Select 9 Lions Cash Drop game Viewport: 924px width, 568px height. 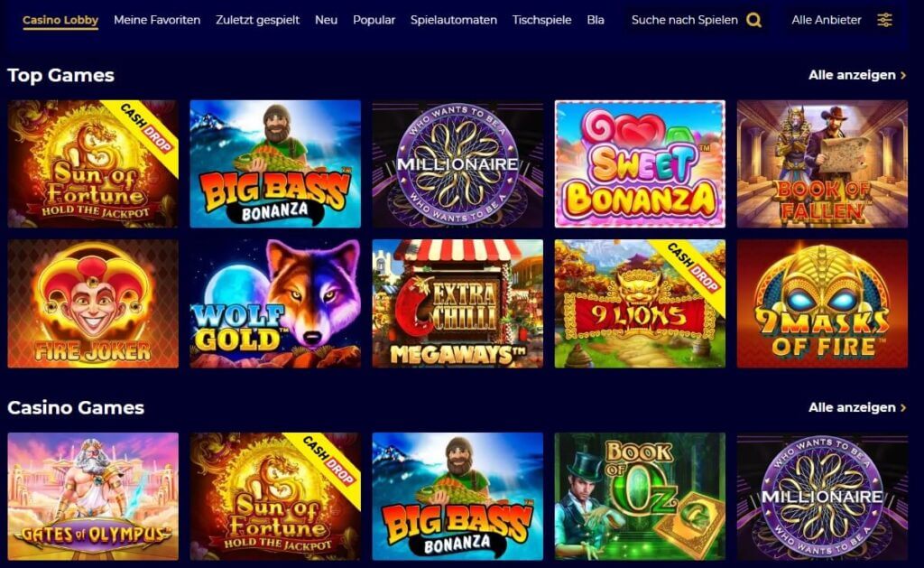click(640, 303)
